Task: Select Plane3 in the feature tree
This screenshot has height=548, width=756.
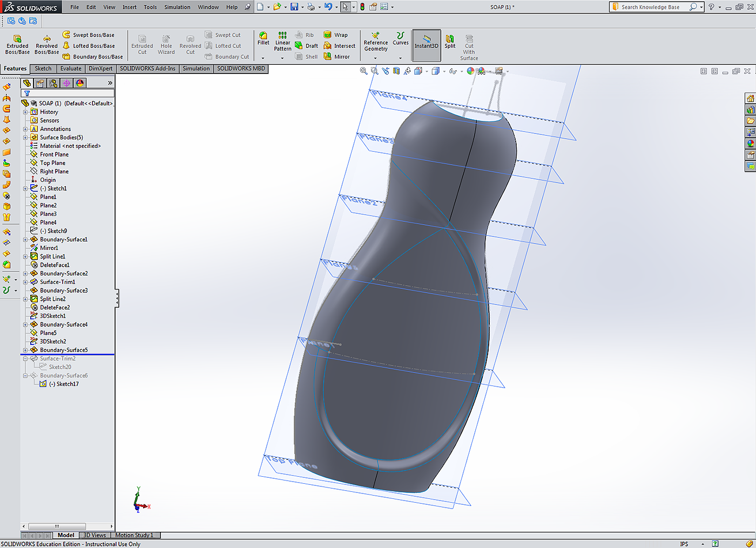Action: click(48, 214)
